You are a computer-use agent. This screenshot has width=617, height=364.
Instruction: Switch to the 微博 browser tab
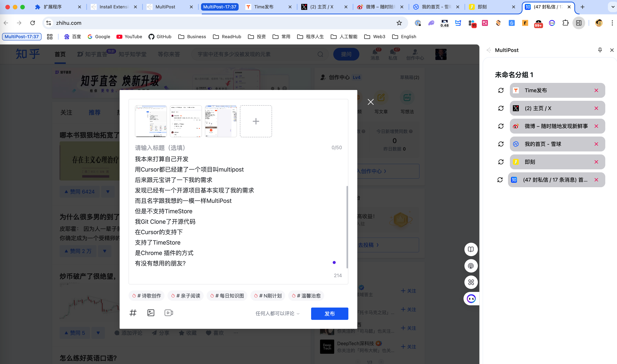[380, 7]
